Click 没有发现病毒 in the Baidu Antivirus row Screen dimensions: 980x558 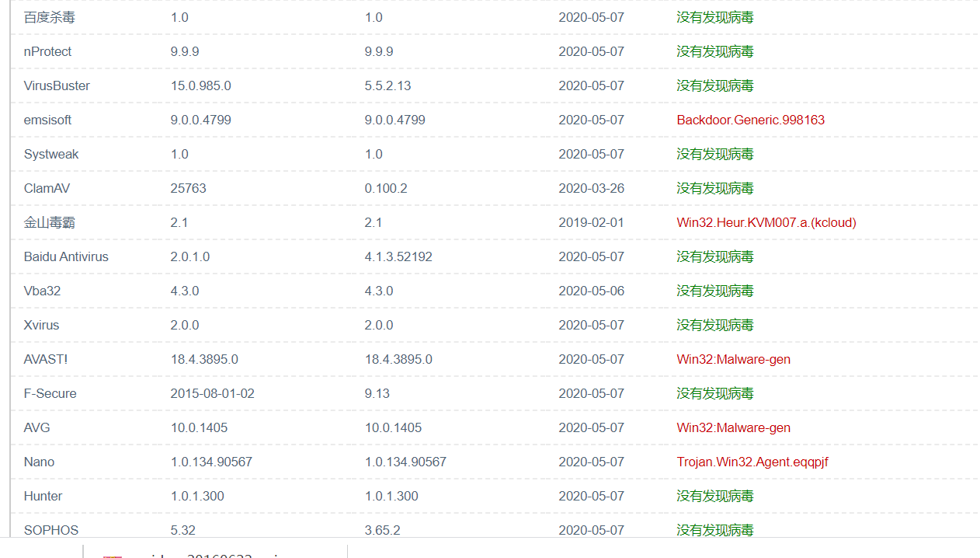[x=715, y=256]
